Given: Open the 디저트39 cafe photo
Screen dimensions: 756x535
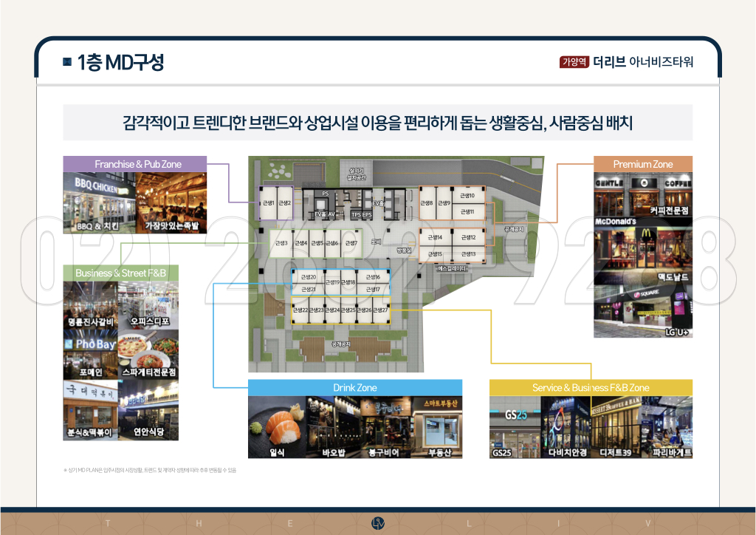Looking at the screenshot, I should pos(616,427).
